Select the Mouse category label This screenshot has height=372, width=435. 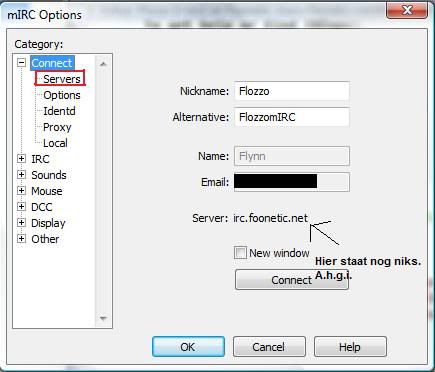point(47,191)
